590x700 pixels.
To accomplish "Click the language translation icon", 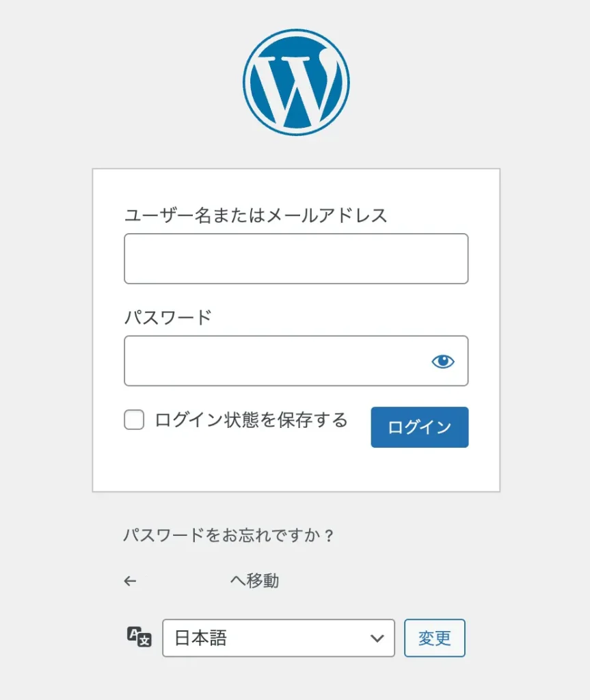I will click(139, 636).
